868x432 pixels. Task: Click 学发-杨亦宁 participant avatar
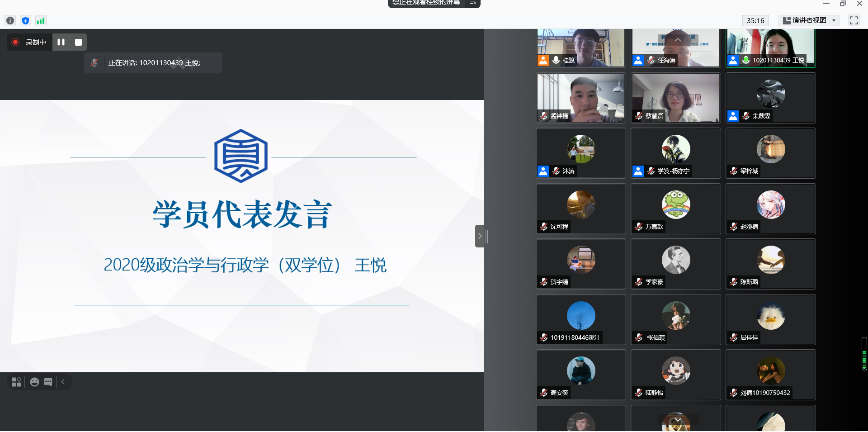pyautogui.click(x=676, y=149)
